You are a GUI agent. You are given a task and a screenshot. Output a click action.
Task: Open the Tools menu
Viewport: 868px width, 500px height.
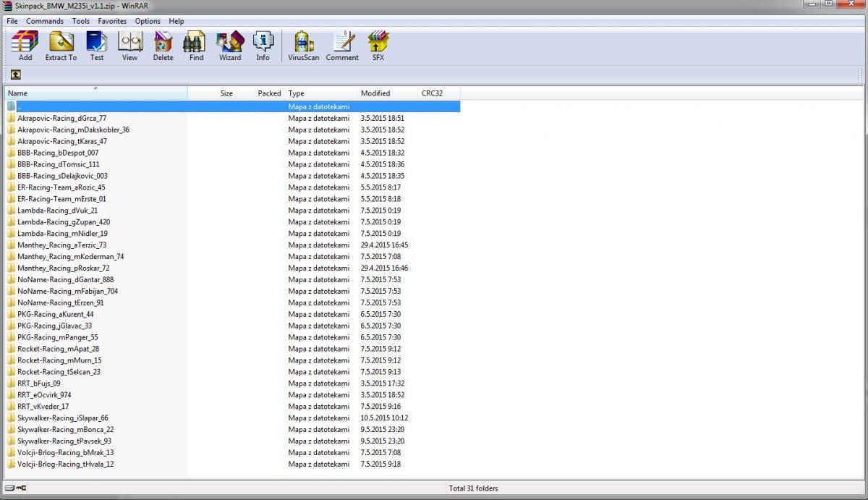pos(81,21)
